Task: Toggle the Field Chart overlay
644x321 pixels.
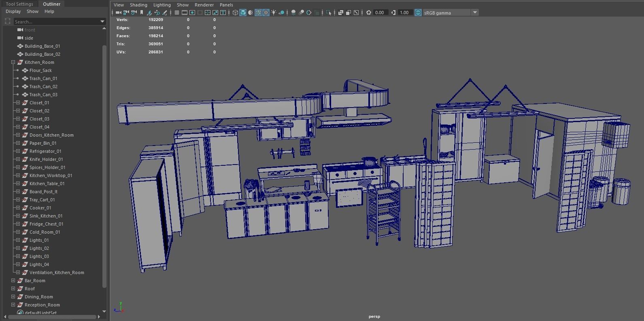Action: coord(208,13)
